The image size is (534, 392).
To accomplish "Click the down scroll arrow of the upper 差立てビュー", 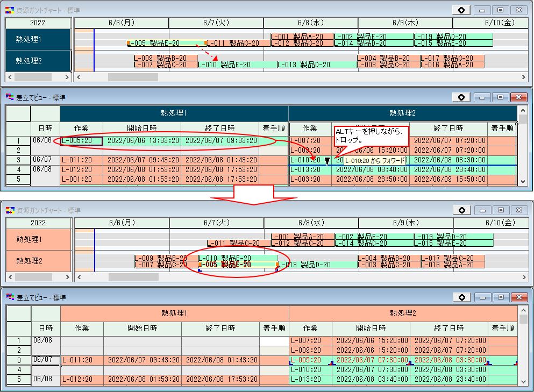I will (523, 182).
